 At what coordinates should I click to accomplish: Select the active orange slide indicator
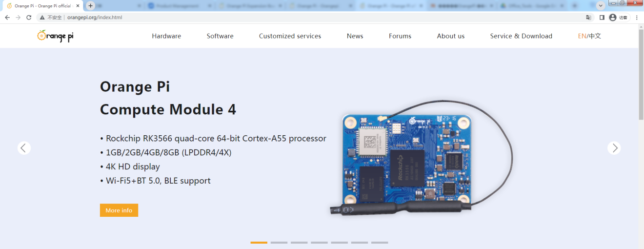[259, 242]
